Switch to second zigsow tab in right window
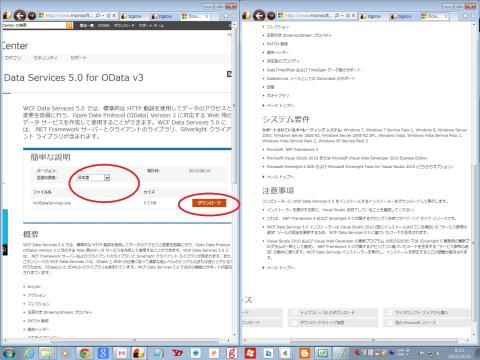Image resolution: width=480 pixels, height=360 pixels. (x=403, y=16)
